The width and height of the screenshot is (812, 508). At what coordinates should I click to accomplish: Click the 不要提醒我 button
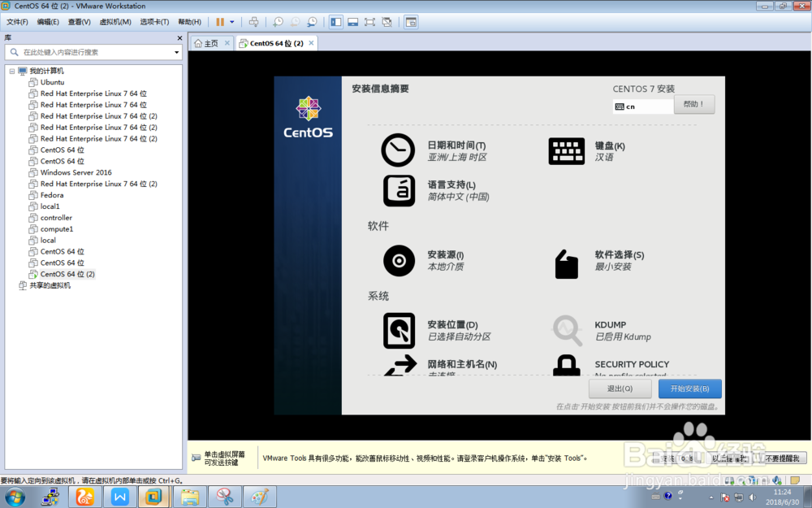click(x=783, y=458)
